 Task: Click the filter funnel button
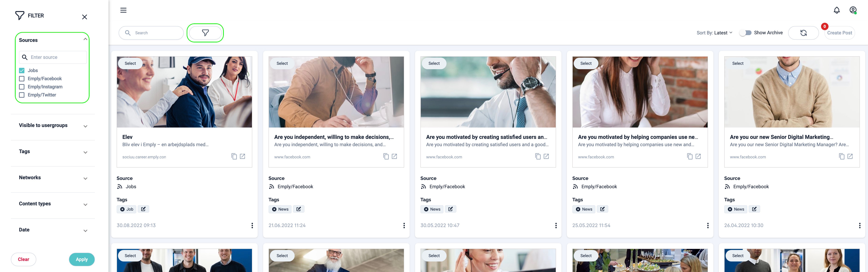[205, 33]
